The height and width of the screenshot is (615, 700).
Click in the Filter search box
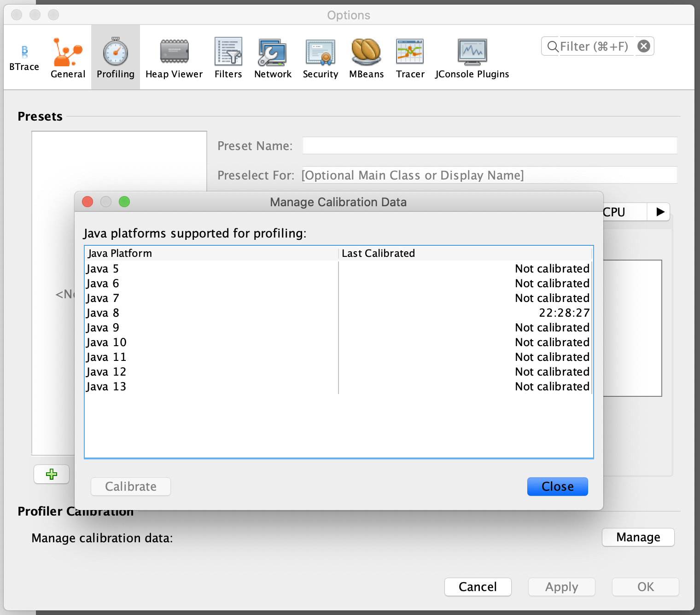pos(594,46)
